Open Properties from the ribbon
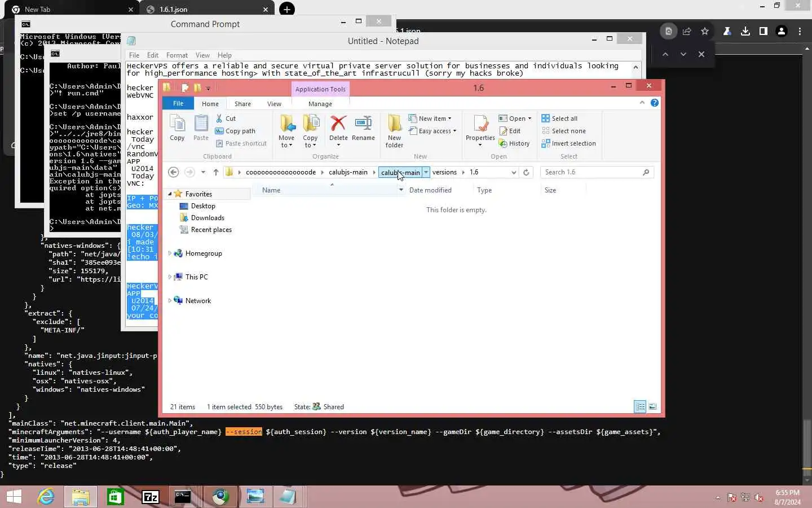Image resolution: width=812 pixels, height=508 pixels. 480,130
